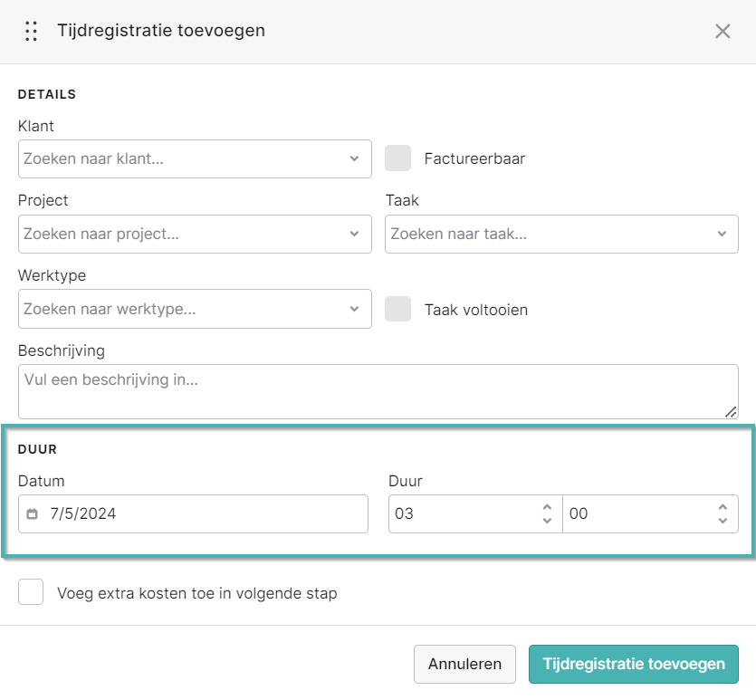756x700 pixels.
Task: Increase hours with the up arrow
Action: [547, 507]
